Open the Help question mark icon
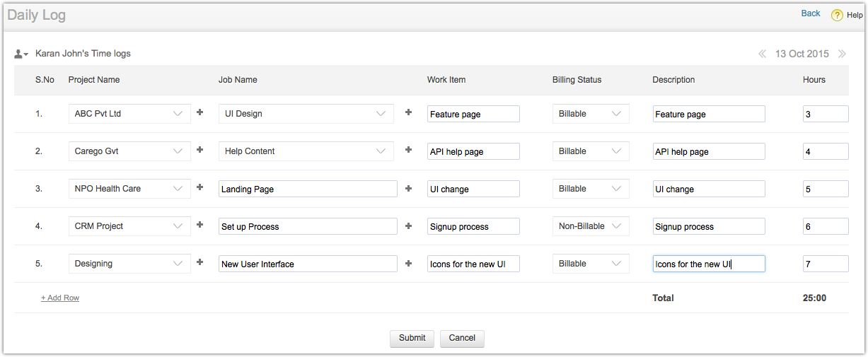This screenshot has width=868, height=357. [837, 15]
